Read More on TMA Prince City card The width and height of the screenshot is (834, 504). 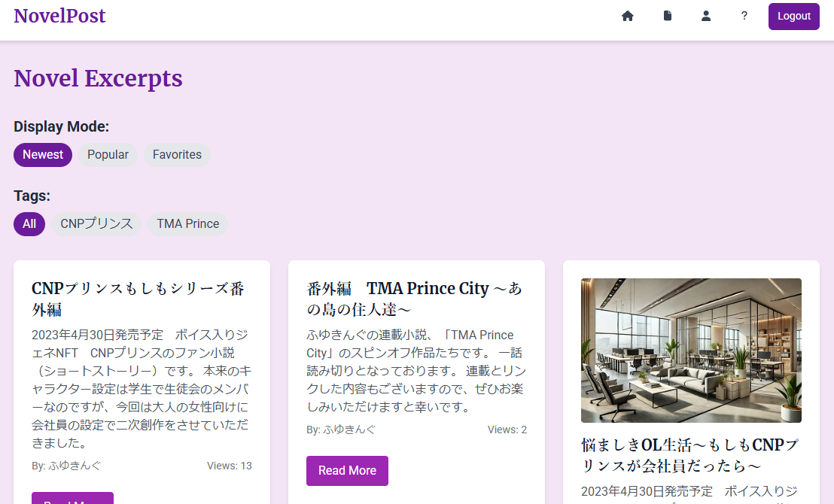pyautogui.click(x=347, y=470)
